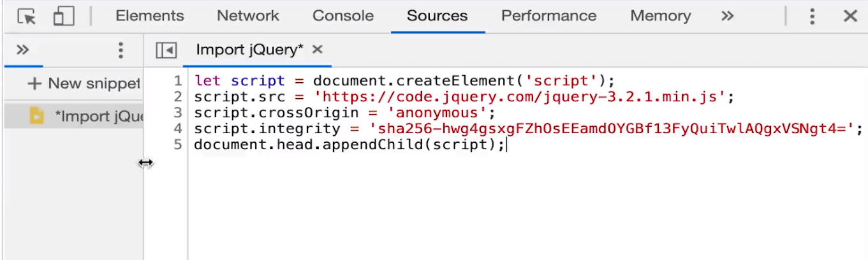Select the Import jQuery snippet file icon
Viewport: 868px width, 260px height.
pos(37,116)
